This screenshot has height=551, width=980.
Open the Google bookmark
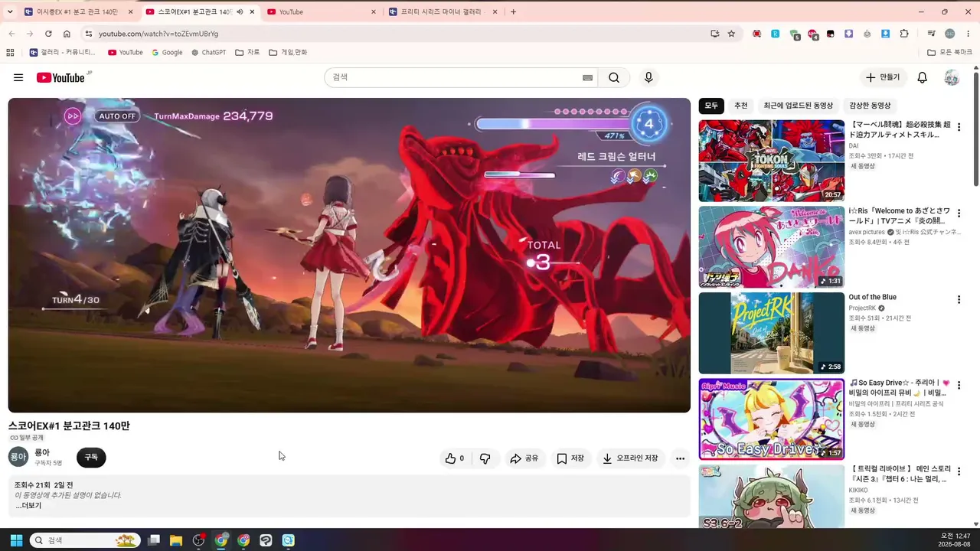pos(167,52)
